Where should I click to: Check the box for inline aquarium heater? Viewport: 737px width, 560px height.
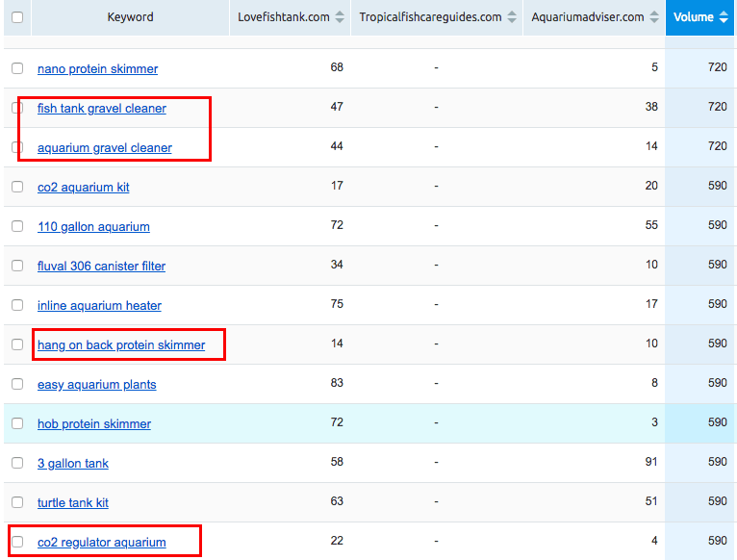pyautogui.click(x=17, y=305)
